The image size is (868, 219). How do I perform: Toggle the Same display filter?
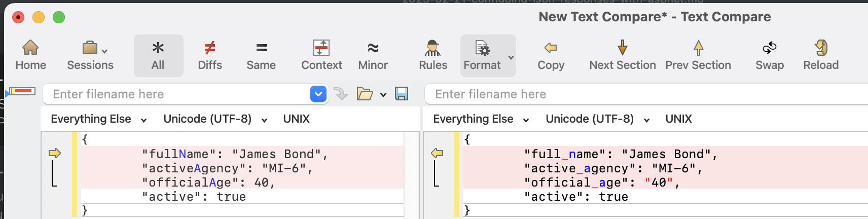pos(261,55)
